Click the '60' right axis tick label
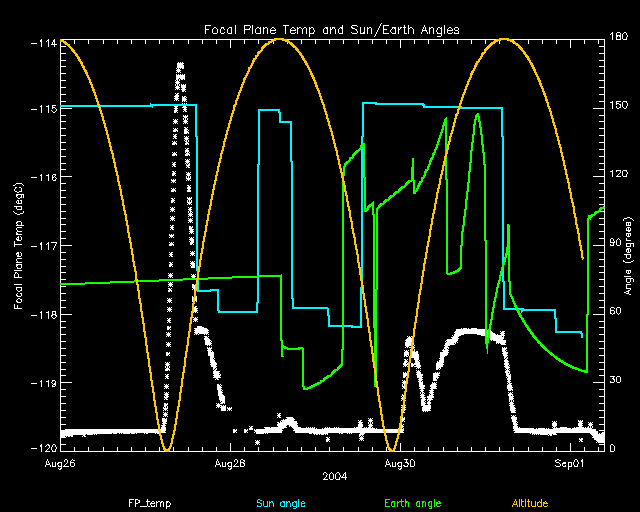The height and width of the screenshot is (512, 640). [x=616, y=311]
